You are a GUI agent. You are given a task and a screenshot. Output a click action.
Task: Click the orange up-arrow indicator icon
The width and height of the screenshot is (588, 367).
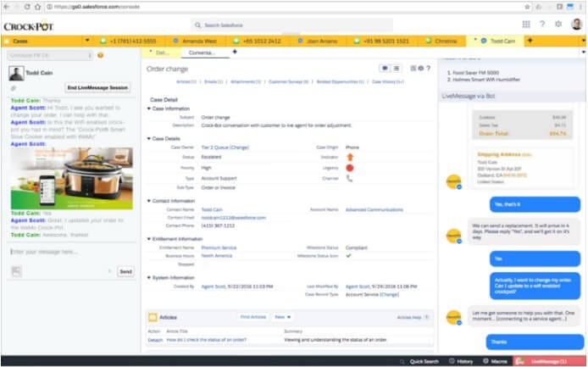tap(350, 158)
